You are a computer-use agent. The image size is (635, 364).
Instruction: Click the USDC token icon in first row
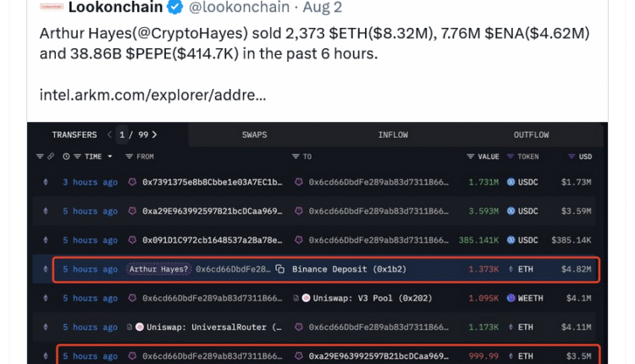tap(511, 182)
